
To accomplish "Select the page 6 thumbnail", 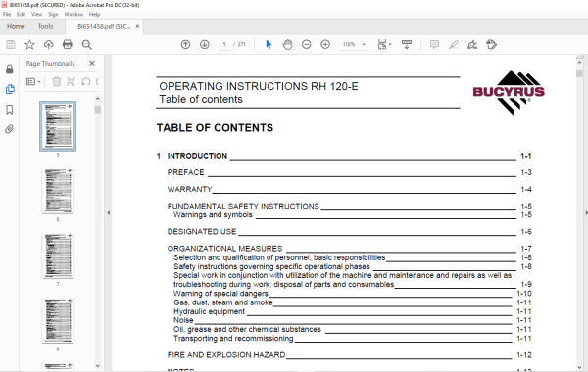I will click(58, 191).
